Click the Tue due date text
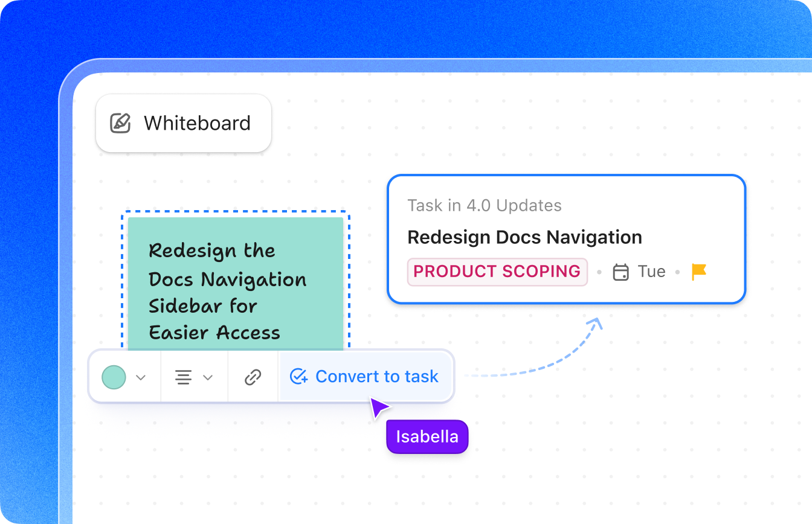812x524 pixels. (651, 272)
